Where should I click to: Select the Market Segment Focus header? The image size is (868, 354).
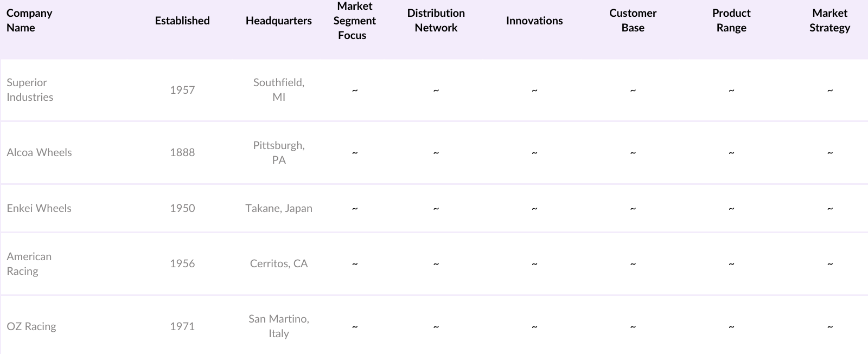(x=354, y=21)
